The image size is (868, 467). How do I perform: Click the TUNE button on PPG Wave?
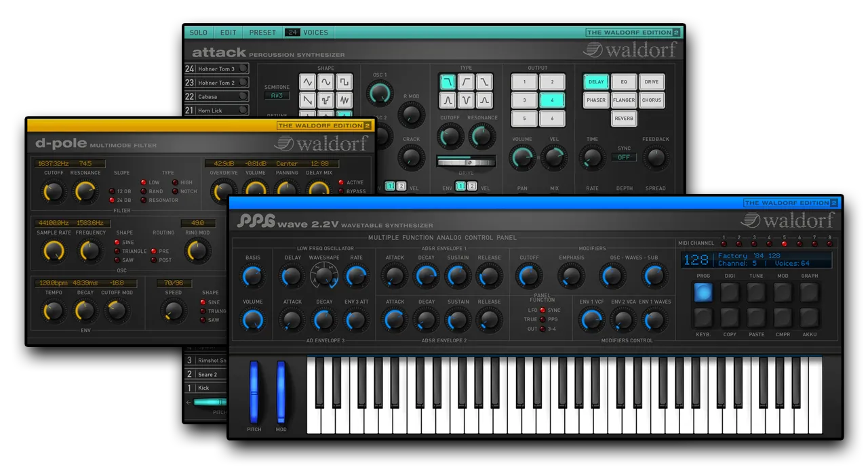click(756, 292)
